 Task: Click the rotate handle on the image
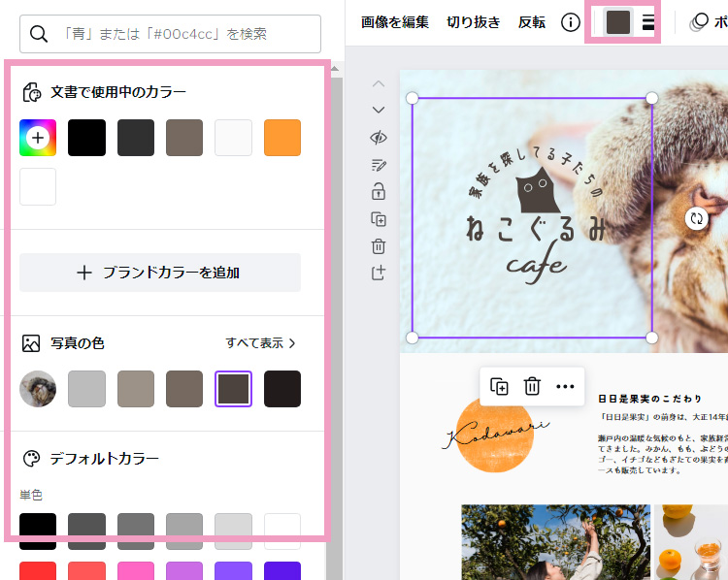[x=696, y=218]
